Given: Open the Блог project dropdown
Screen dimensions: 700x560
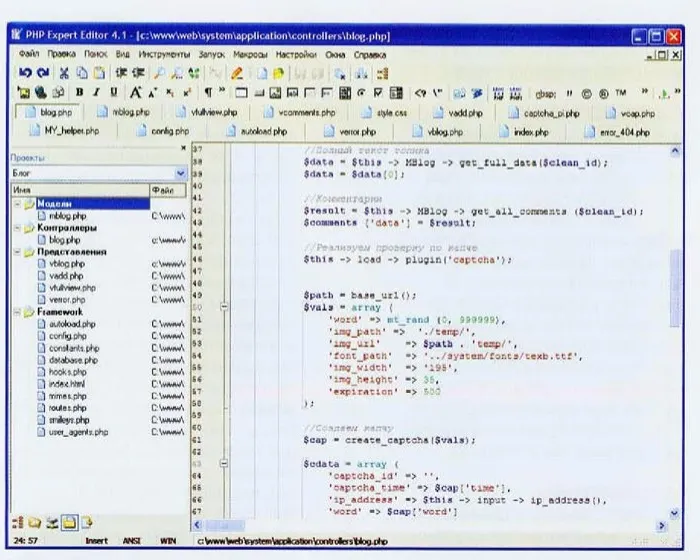Looking at the screenshot, I should 180,173.
